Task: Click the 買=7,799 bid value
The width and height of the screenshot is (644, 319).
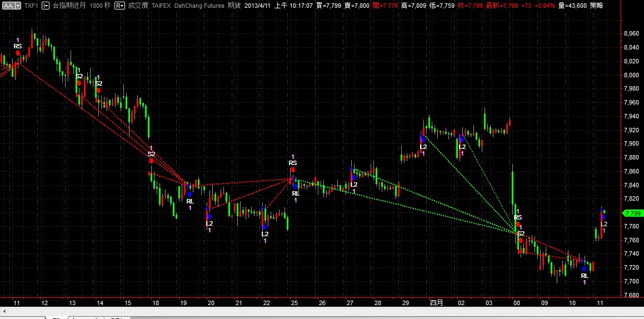Action: point(329,6)
